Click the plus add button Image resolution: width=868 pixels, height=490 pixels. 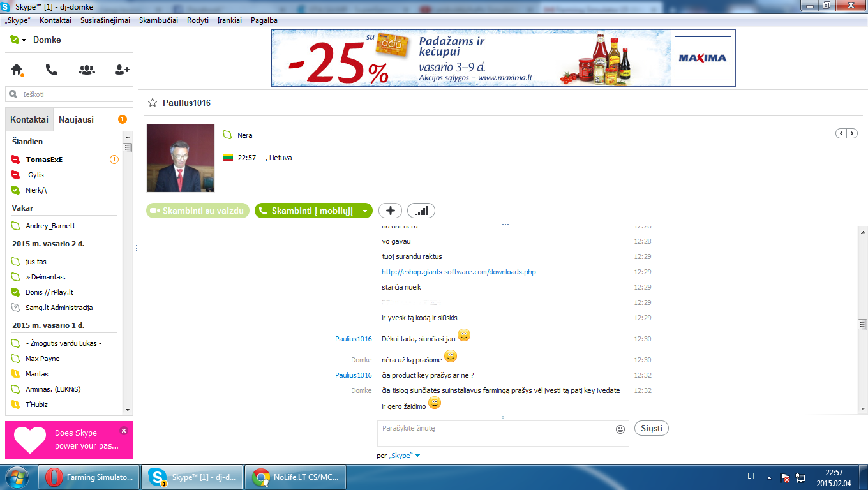pyautogui.click(x=390, y=211)
